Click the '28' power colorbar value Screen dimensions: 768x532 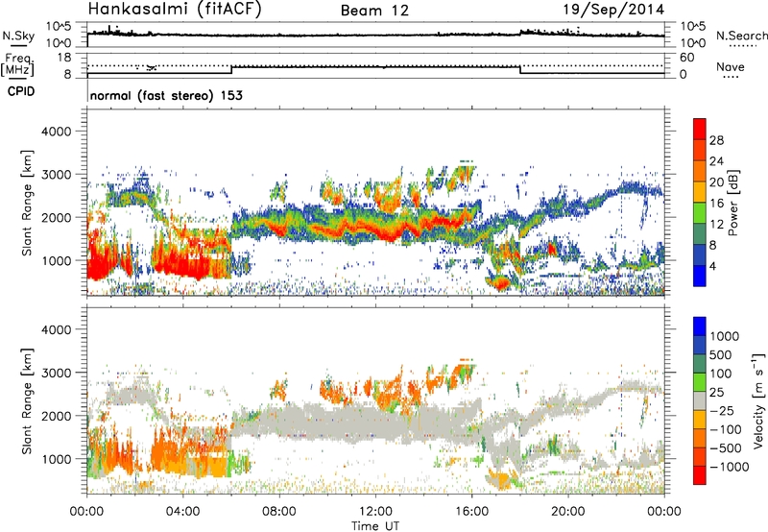click(716, 140)
